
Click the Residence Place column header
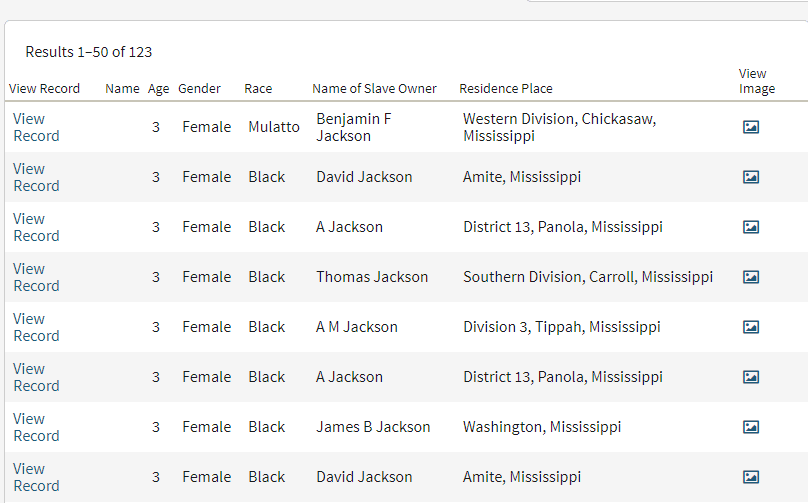[x=506, y=89]
